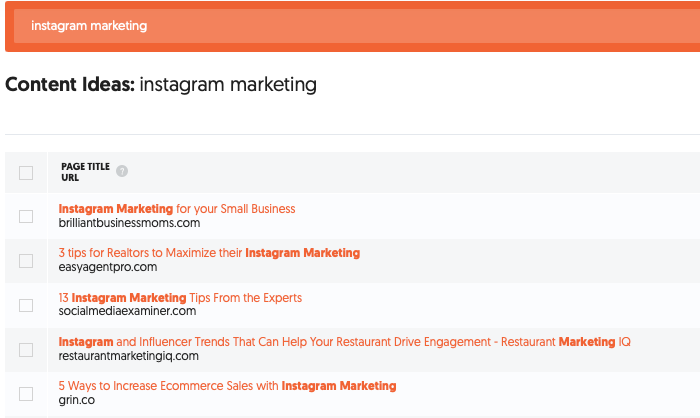This screenshot has width=700, height=418.
Task: Enable the restaurantmarketingiq.com row checkbox
Action: coord(26,349)
